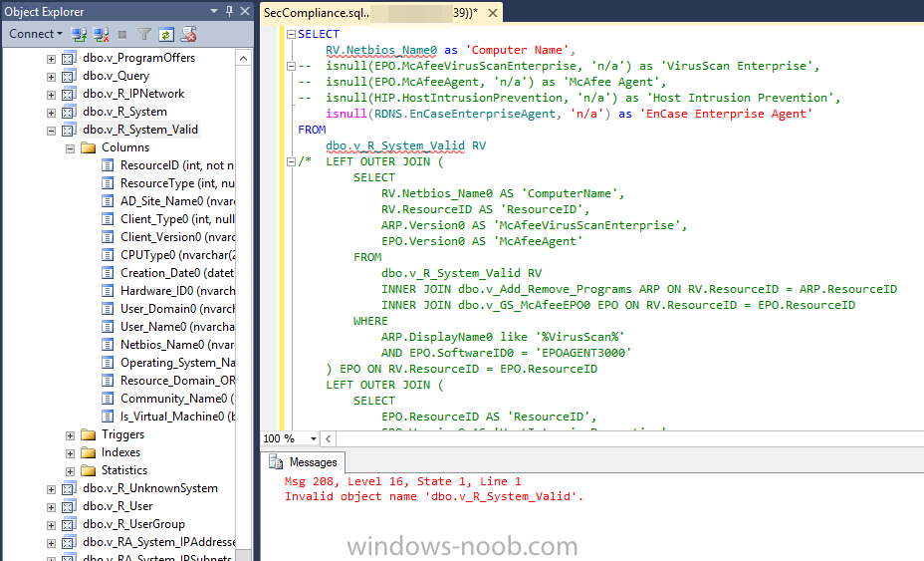Switch to the Messages results tab
Image resolution: width=924 pixels, height=561 pixels.
pos(304,462)
